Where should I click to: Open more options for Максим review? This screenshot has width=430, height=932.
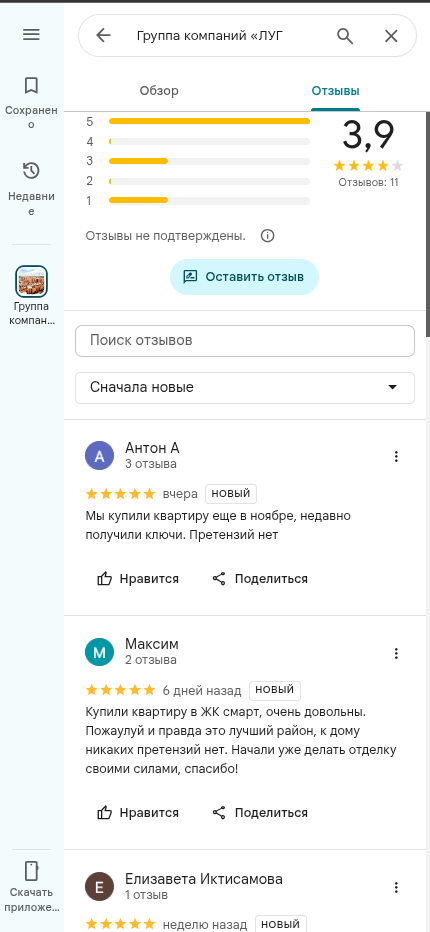(x=396, y=654)
